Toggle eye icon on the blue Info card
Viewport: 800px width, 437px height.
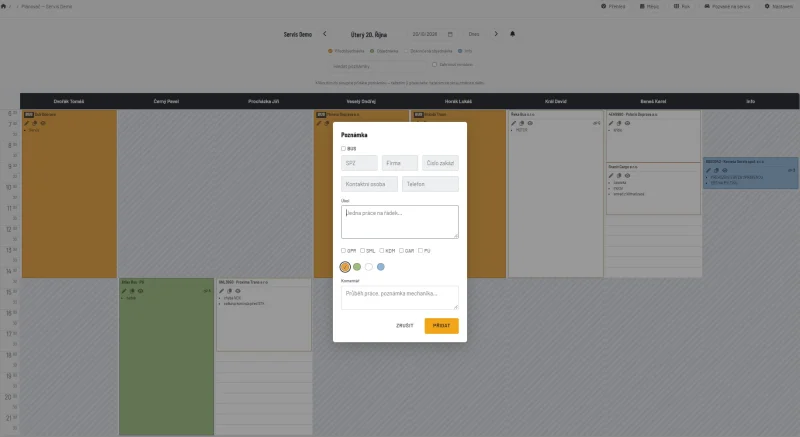coord(725,170)
